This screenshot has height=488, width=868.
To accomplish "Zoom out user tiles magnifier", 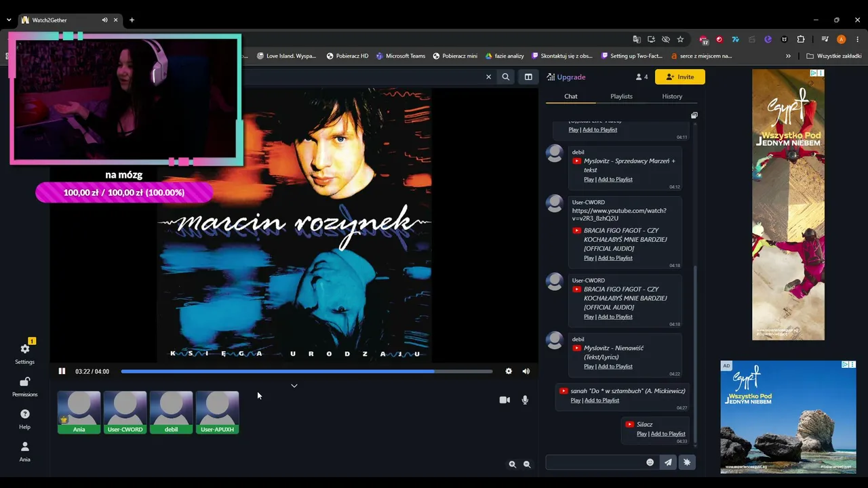I will pyautogui.click(x=527, y=464).
